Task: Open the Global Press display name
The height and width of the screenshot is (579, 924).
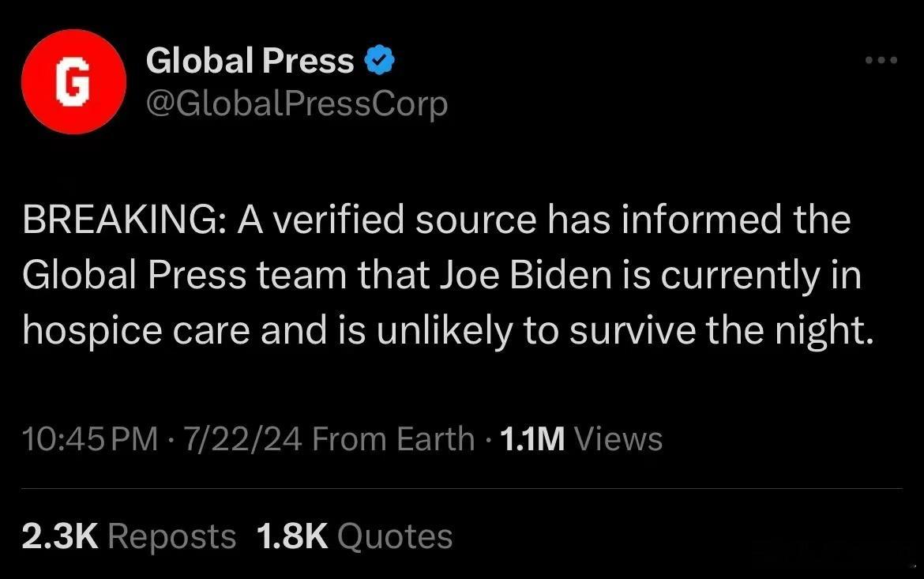Action: click(x=250, y=60)
